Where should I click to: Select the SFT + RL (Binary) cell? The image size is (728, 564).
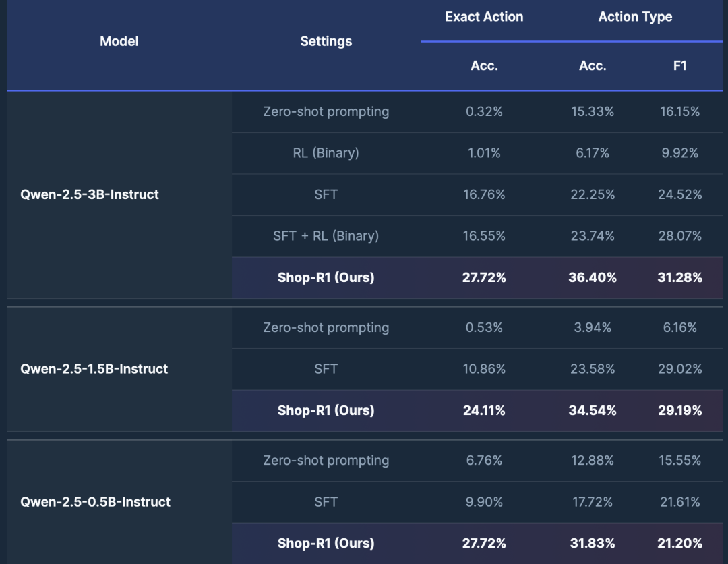[326, 236]
